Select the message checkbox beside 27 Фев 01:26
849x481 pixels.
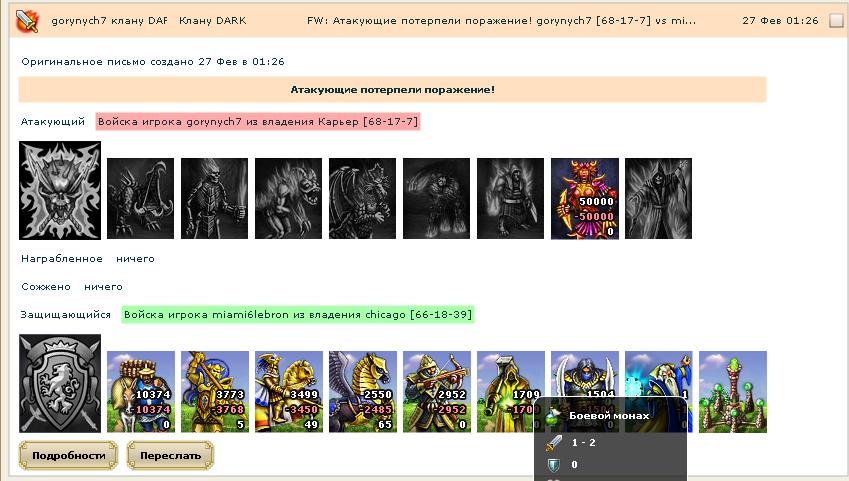coord(836,21)
